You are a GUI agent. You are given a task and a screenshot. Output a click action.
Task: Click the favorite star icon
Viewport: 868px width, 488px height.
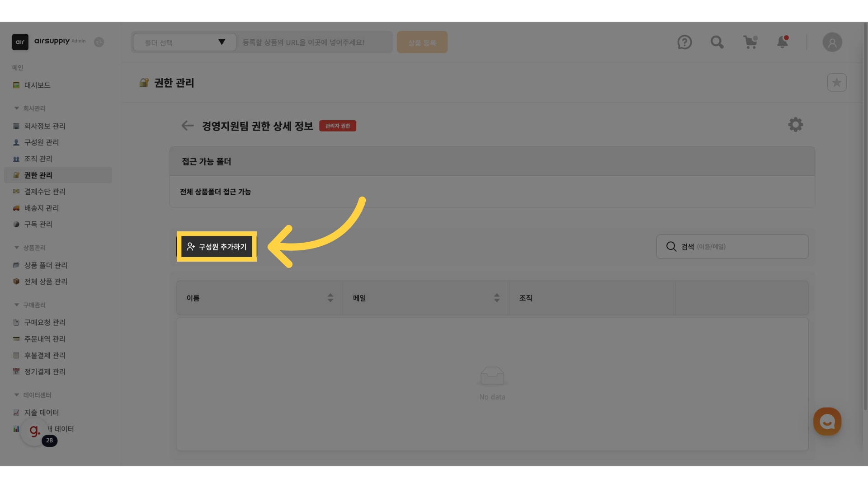(x=836, y=83)
